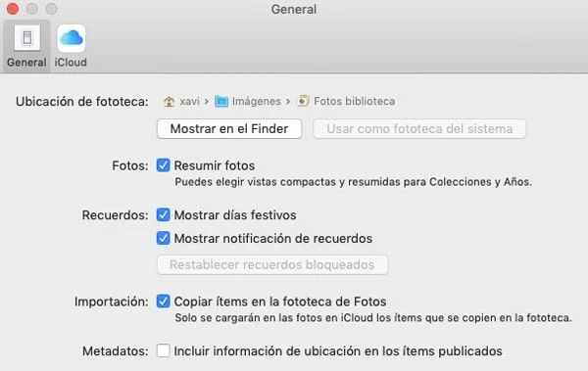Click Usar como fototeca del sistema button

pos(419,129)
